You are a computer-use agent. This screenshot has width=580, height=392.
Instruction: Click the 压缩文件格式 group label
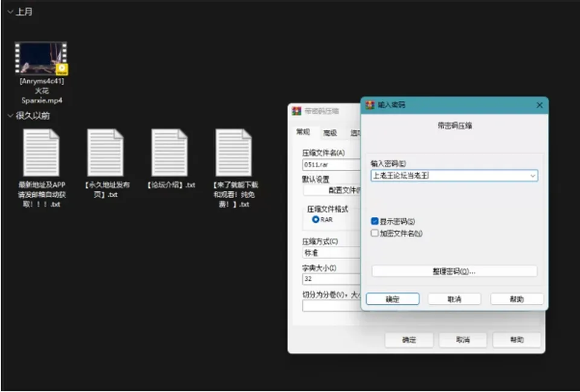coord(327,209)
